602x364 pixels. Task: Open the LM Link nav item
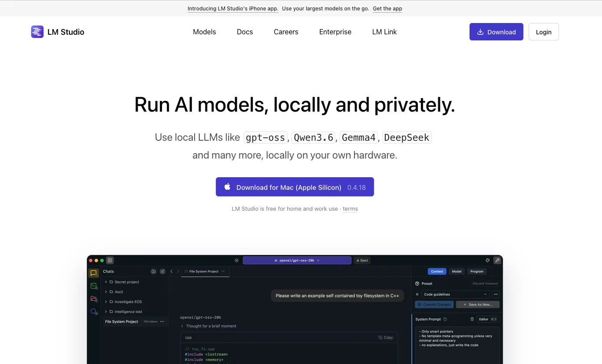point(384,32)
